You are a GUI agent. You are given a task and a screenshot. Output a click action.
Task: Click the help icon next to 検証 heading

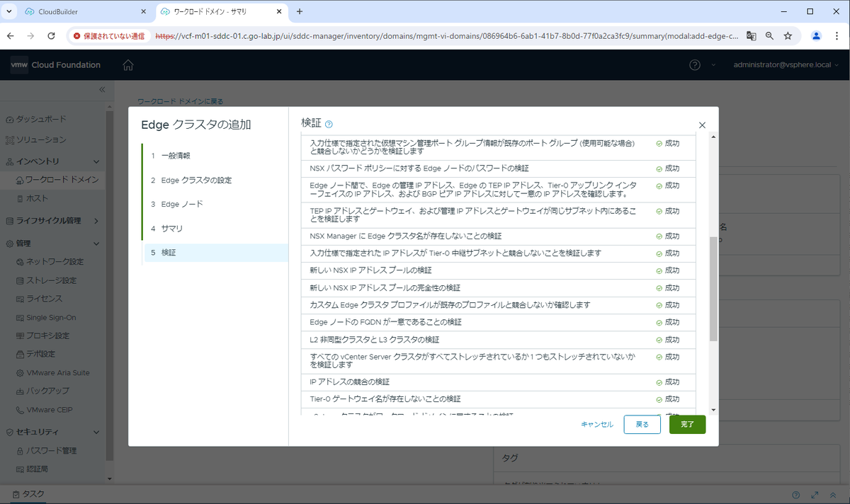pyautogui.click(x=329, y=124)
